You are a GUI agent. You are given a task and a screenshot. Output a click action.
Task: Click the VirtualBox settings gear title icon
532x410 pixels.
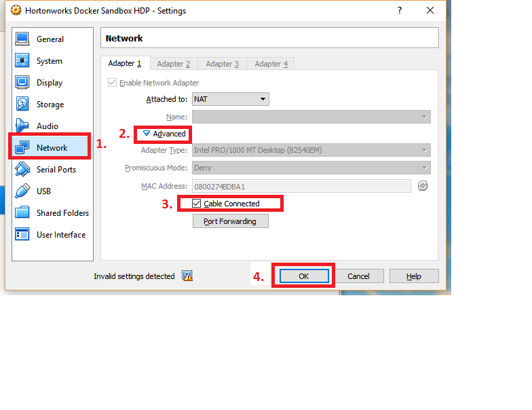[x=16, y=11]
